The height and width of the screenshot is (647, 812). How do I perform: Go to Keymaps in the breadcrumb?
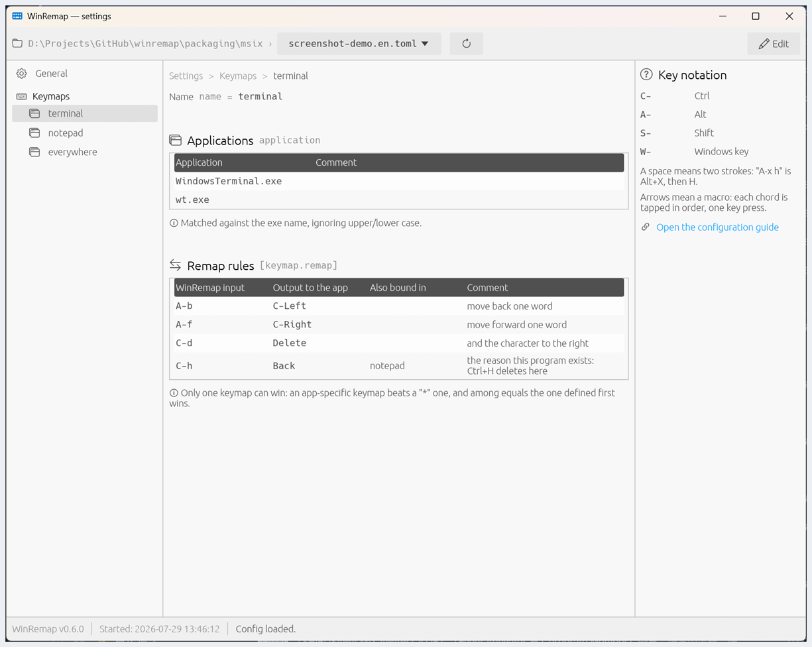[x=238, y=76]
